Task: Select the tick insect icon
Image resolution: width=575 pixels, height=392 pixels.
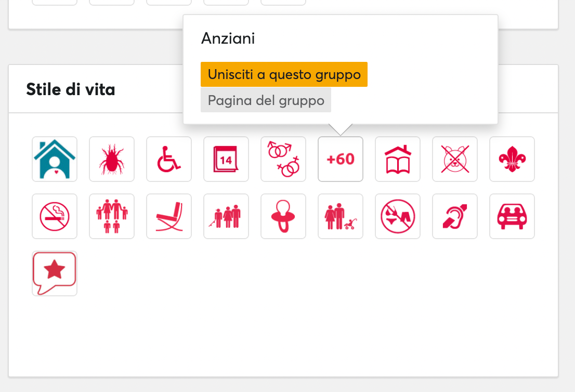Action: pyautogui.click(x=112, y=159)
